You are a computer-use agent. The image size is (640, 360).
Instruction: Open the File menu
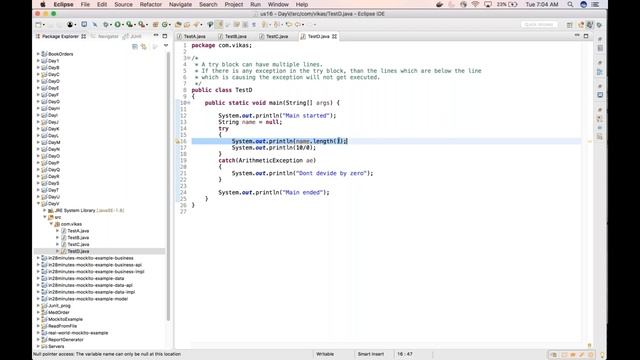click(x=85, y=4)
